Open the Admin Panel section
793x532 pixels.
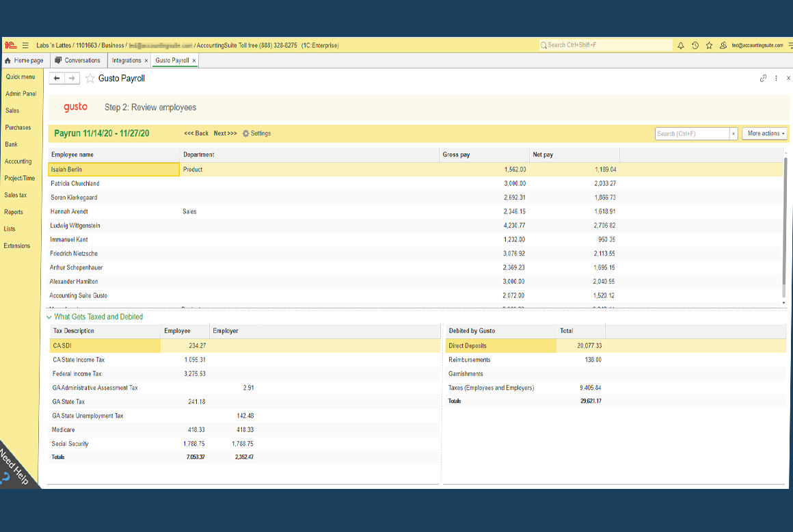(21, 94)
